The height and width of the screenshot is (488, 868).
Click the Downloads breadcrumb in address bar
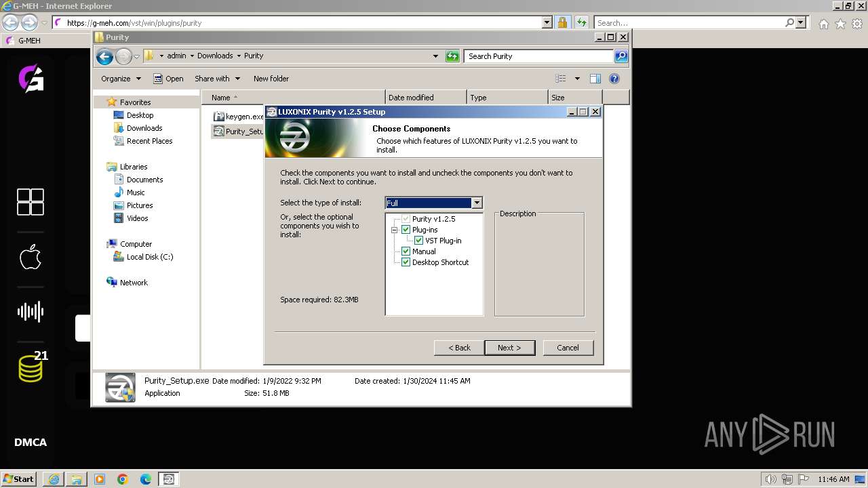tap(215, 56)
